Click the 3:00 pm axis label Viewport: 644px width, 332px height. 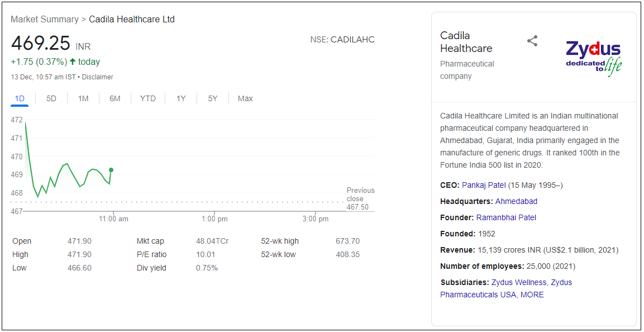pyautogui.click(x=316, y=219)
